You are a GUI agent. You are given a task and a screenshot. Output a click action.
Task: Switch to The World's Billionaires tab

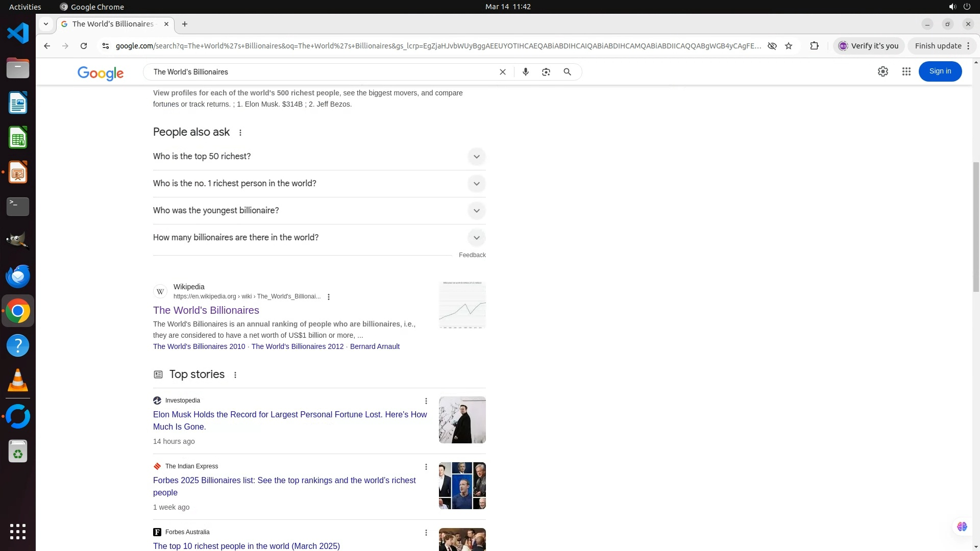(x=113, y=24)
